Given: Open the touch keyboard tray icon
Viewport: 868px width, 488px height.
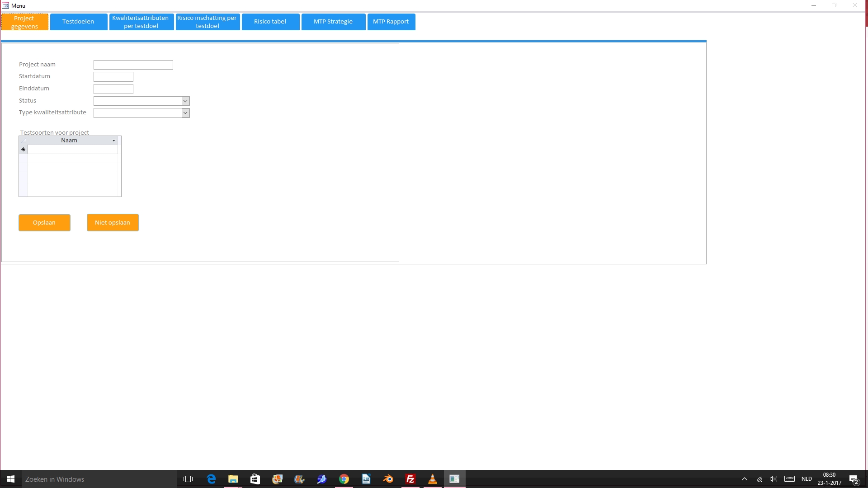Looking at the screenshot, I should pyautogui.click(x=790, y=479).
